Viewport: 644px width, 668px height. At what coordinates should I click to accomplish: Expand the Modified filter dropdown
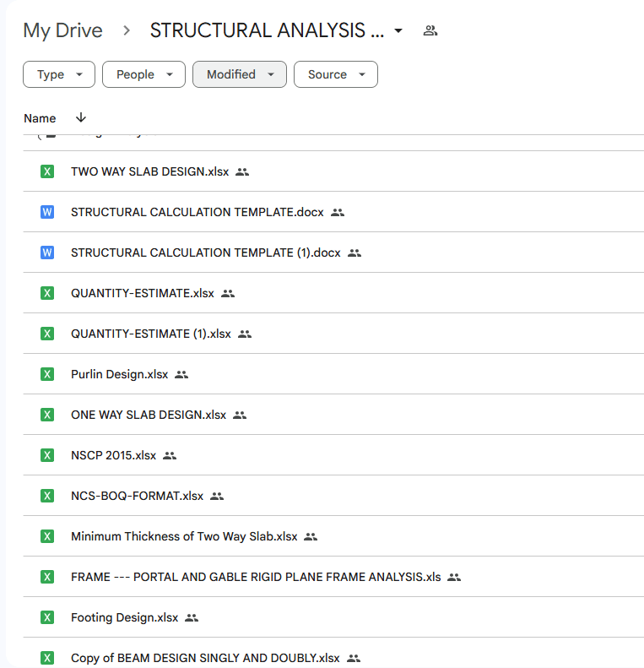pos(240,74)
